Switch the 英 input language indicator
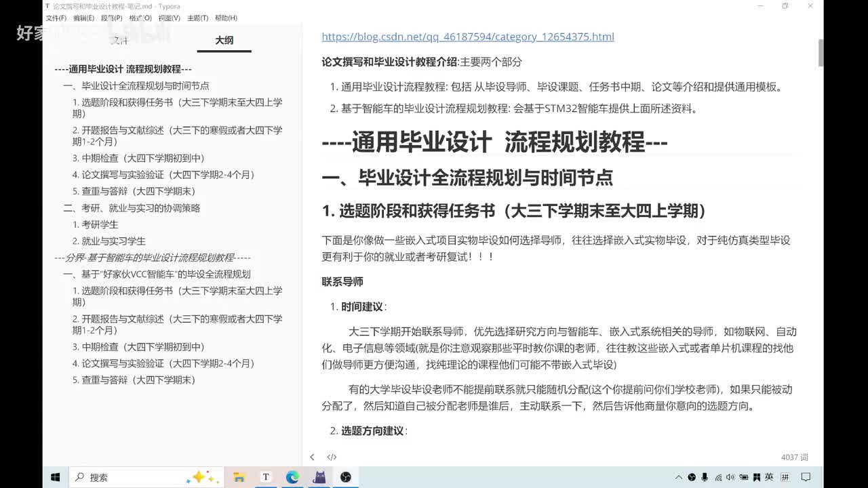 click(x=769, y=477)
